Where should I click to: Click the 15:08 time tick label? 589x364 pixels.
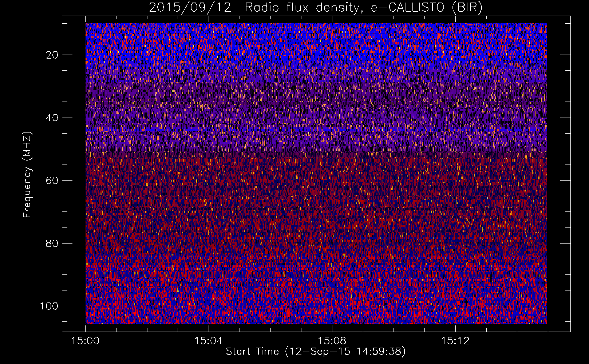point(332,341)
